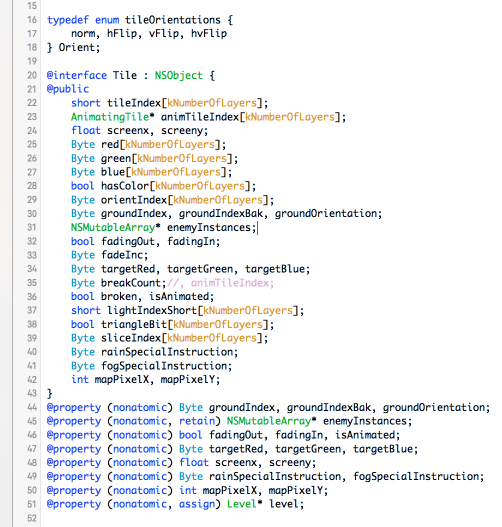This screenshot has width=502, height=527.
Task: Click line number 43 in the gutter
Action: 32,393
